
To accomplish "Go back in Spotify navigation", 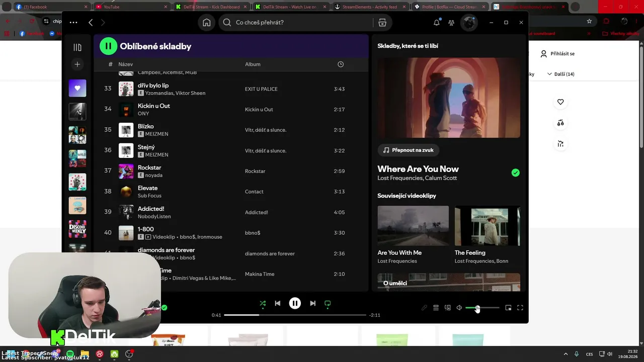I will 91,23.
